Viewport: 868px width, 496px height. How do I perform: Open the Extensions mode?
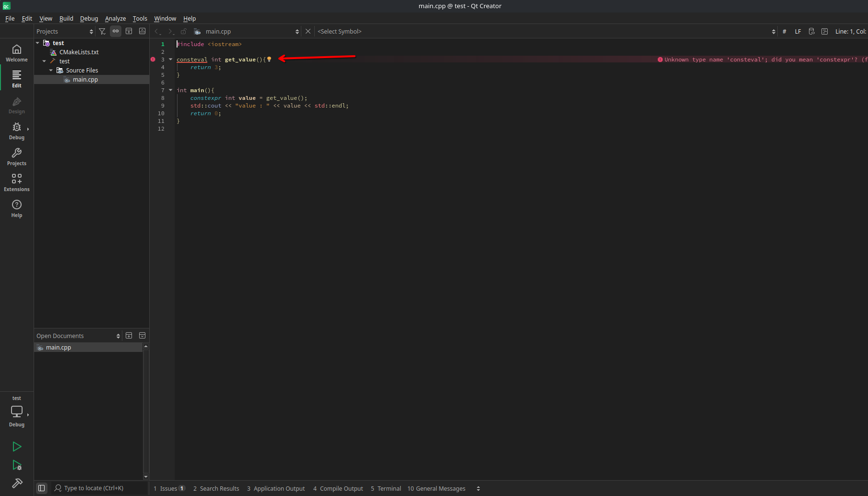click(x=17, y=182)
